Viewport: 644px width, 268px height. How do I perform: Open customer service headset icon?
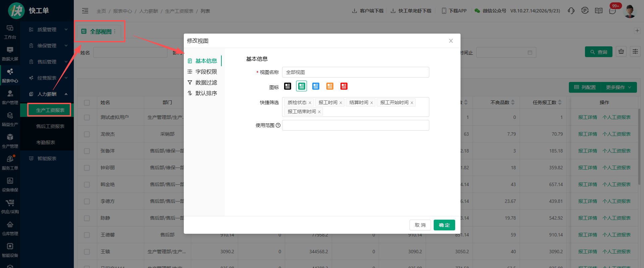tap(571, 11)
